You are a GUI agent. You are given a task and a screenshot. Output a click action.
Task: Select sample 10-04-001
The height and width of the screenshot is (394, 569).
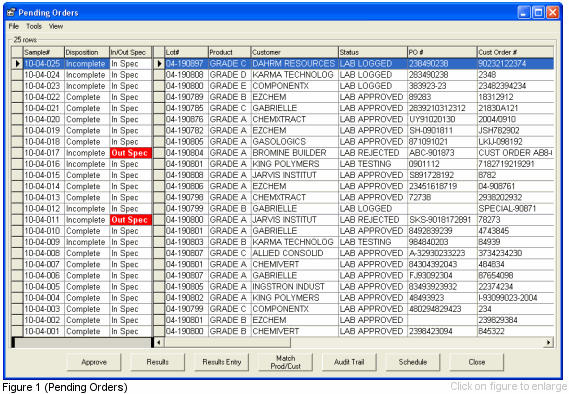[x=44, y=331]
